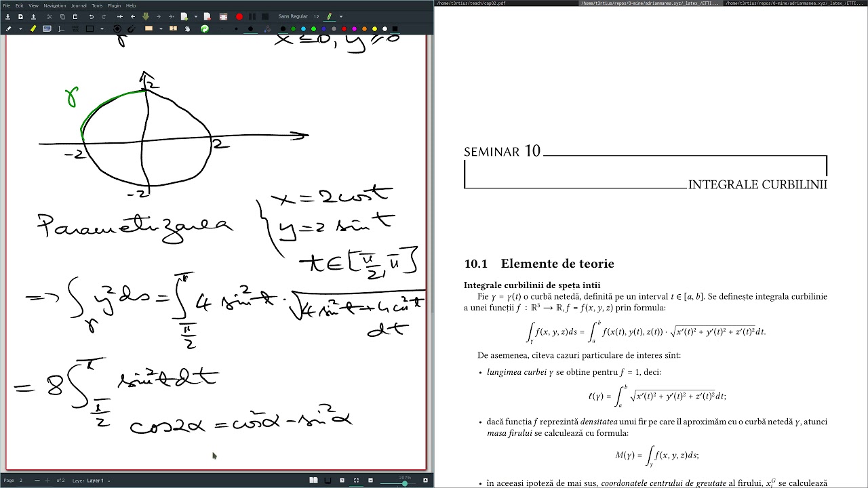
Task: Click the Sans Regular 12 font button
Action: tap(298, 16)
